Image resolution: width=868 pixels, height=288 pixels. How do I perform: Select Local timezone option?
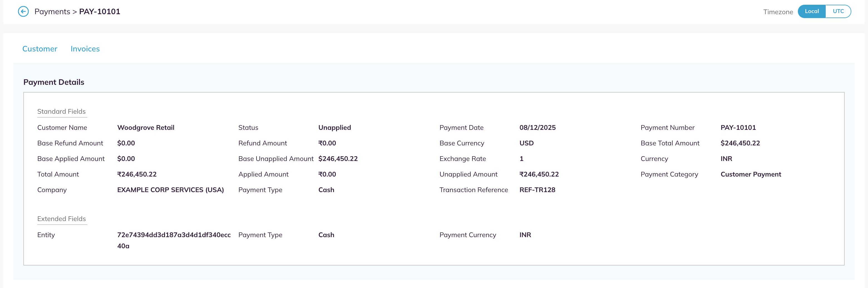click(x=812, y=11)
